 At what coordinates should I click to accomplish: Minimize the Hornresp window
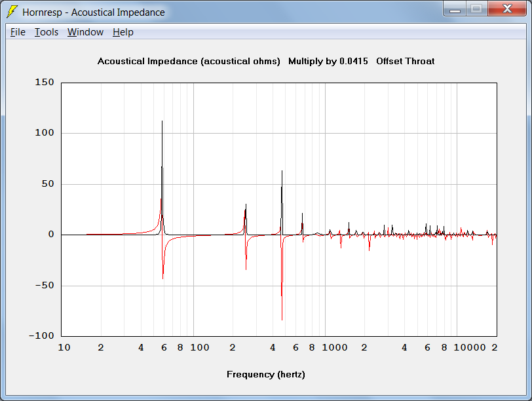coord(455,9)
